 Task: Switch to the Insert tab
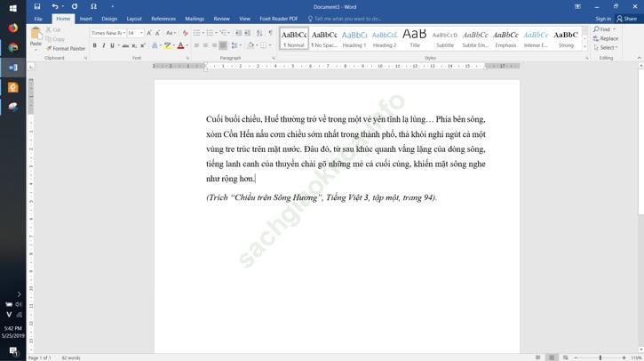85,19
